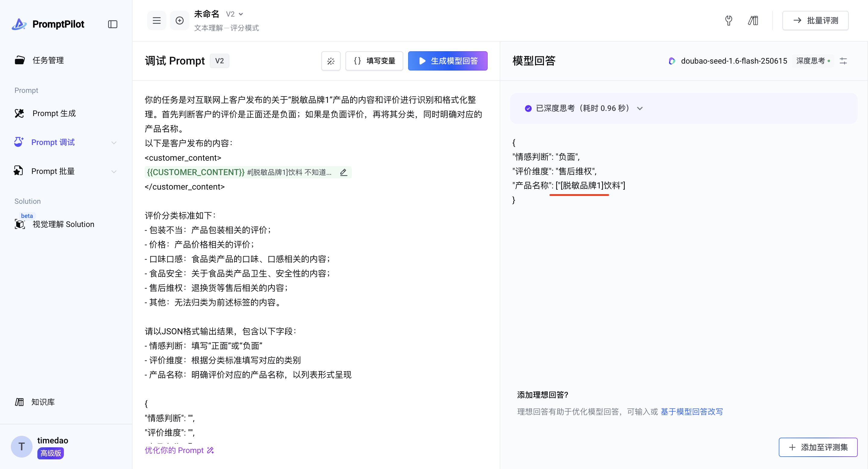Click the 添加至评测集 button
The height and width of the screenshot is (469, 868).
pyautogui.click(x=818, y=447)
